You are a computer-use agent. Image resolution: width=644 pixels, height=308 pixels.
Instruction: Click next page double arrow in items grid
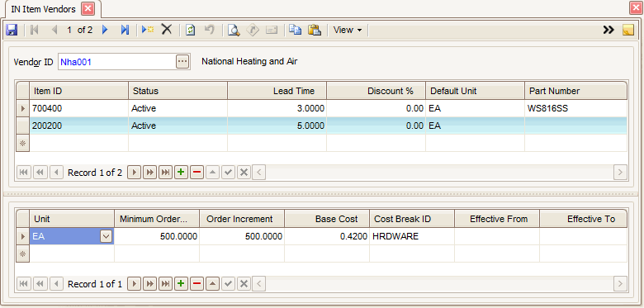pyautogui.click(x=149, y=173)
